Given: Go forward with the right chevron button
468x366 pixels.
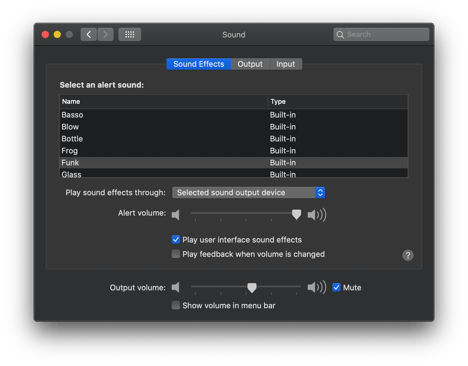Looking at the screenshot, I should click(105, 34).
